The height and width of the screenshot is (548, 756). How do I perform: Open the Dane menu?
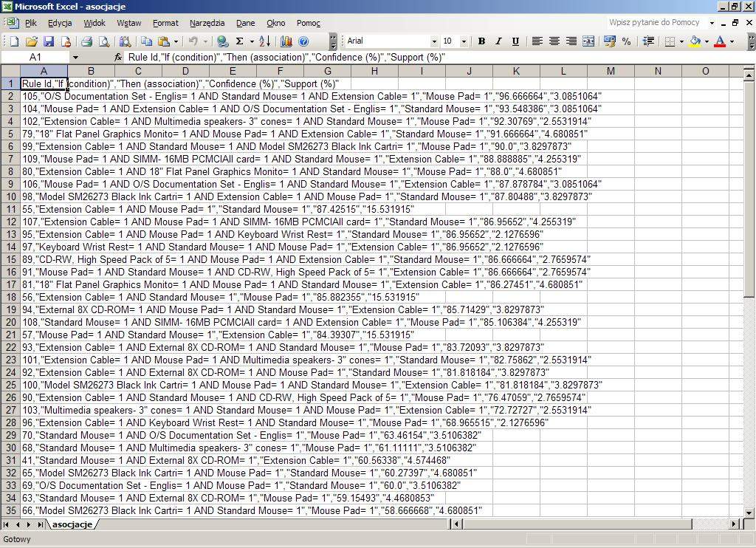(245, 23)
